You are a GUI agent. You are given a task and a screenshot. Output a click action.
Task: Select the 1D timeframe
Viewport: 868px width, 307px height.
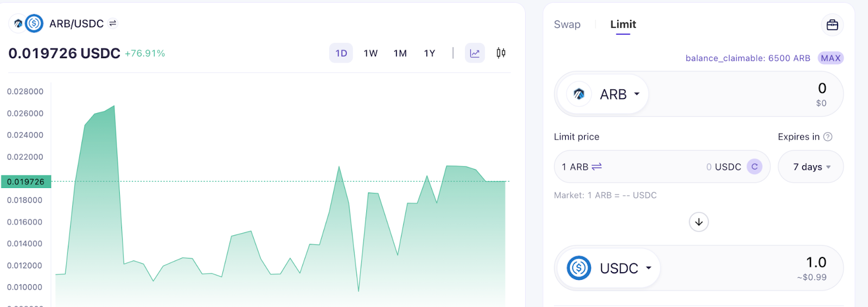point(341,53)
